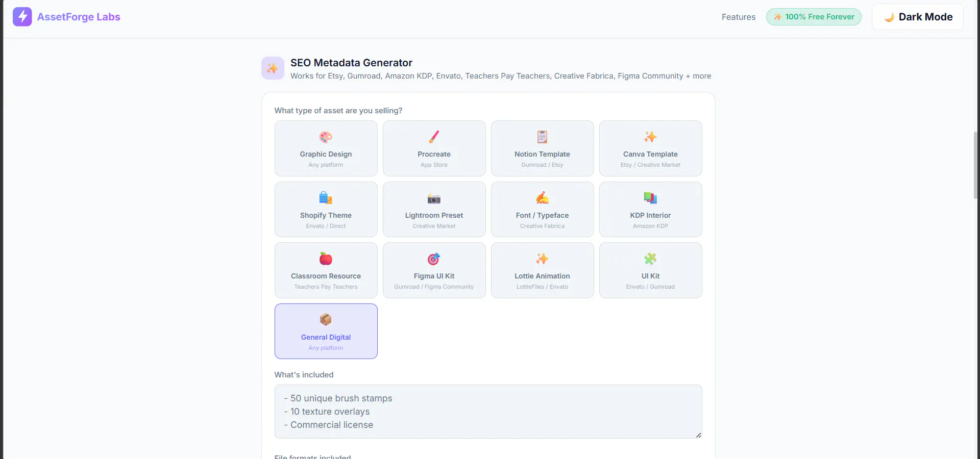
Task: Click the writing hand icon on Font / Typeface
Action: [542, 198]
